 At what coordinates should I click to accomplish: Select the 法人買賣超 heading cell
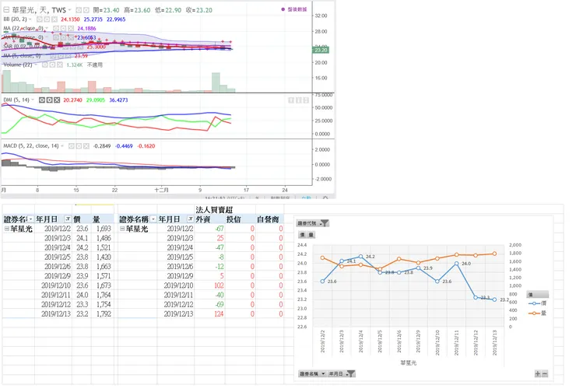click(x=214, y=209)
